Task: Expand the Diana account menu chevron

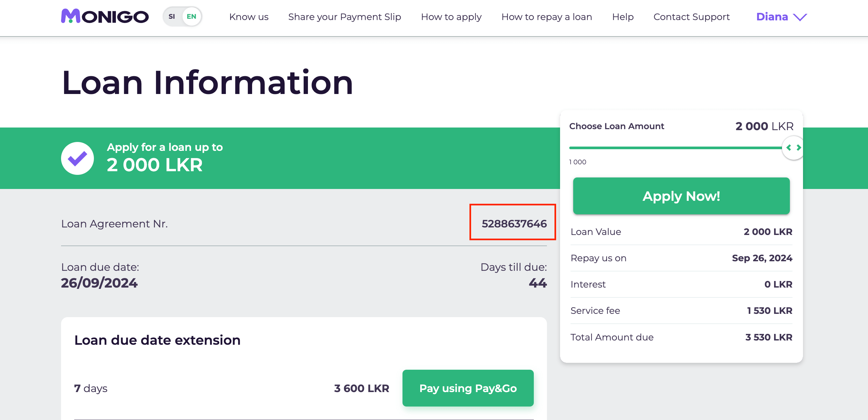Action: [x=800, y=17]
